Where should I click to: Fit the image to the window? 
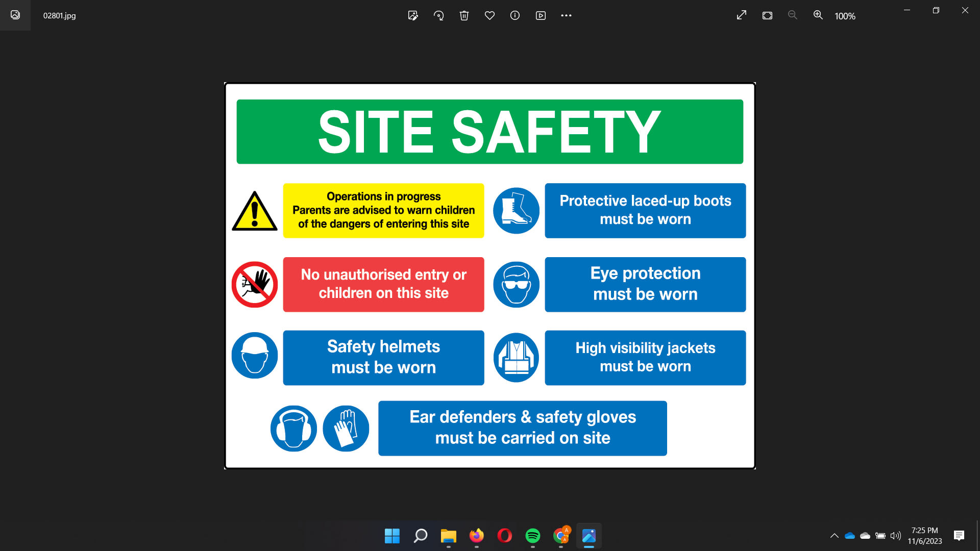click(x=767, y=15)
